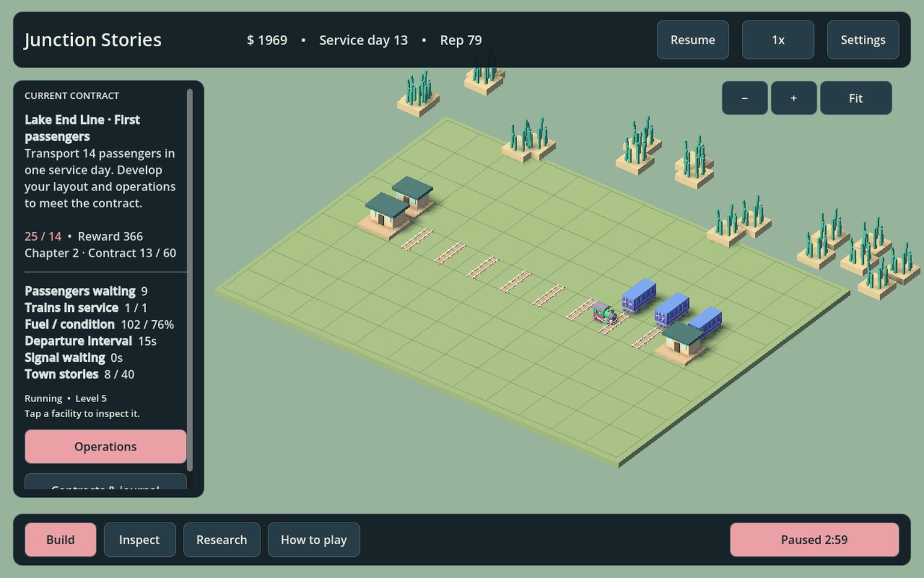Inspect the east station by the wagons

tap(681, 343)
